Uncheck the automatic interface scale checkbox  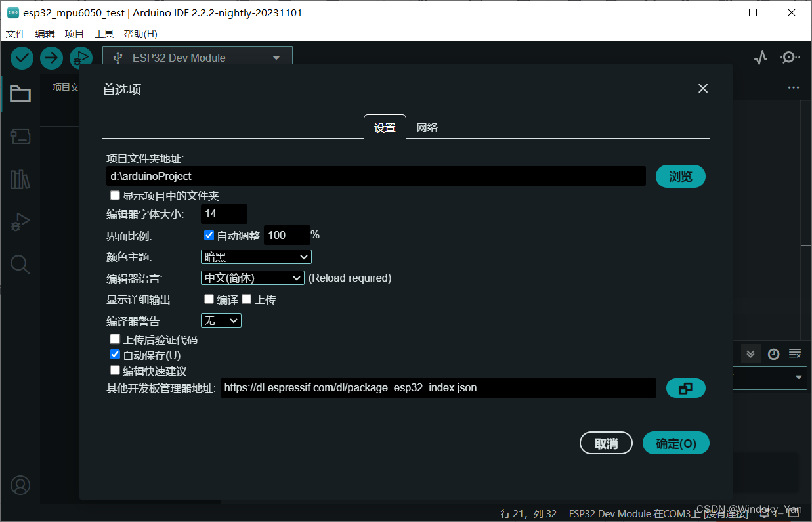point(209,235)
